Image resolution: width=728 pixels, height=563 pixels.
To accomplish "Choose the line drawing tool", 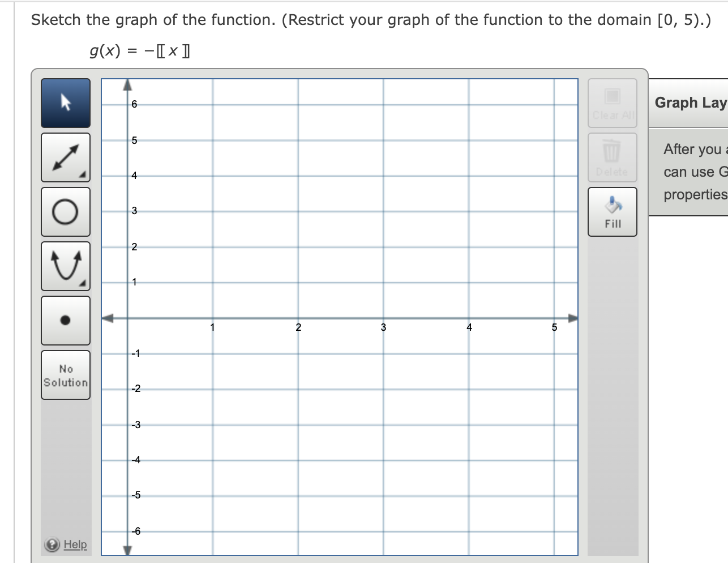I will pos(65,157).
